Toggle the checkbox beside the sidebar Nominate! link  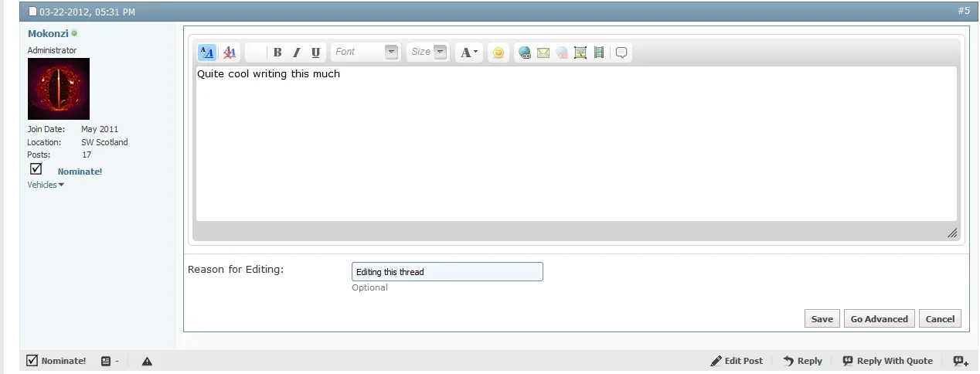point(36,168)
